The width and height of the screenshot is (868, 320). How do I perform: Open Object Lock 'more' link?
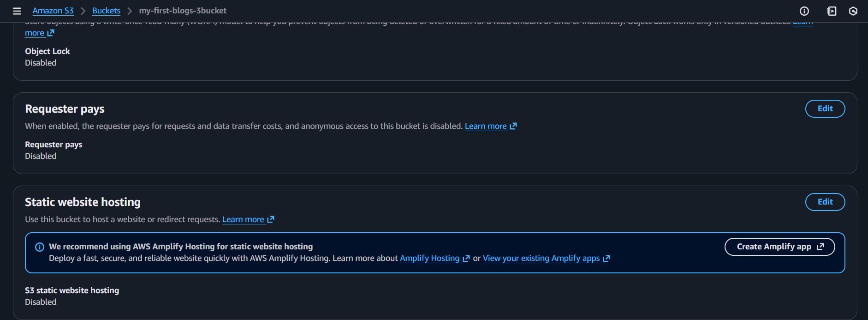click(x=40, y=33)
